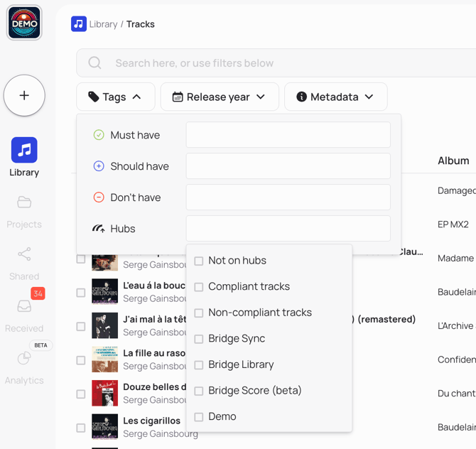Click the plus add button
476x449 pixels.
pyautogui.click(x=24, y=95)
